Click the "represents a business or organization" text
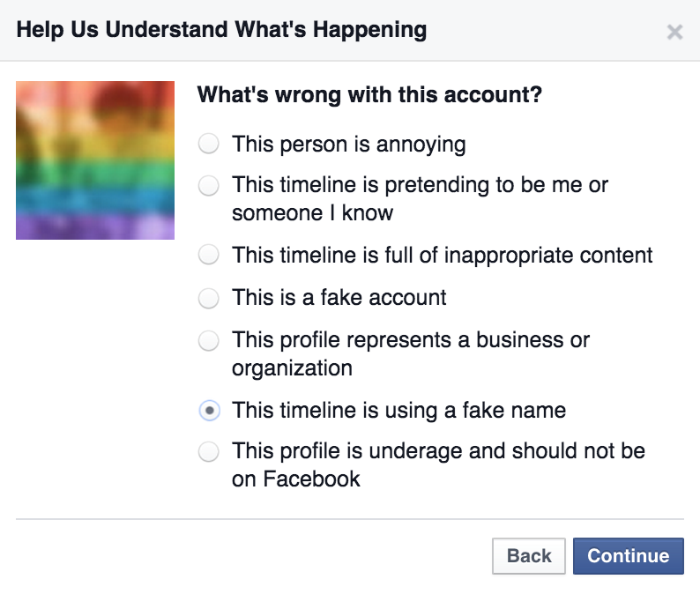The width and height of the screenshot is (700, 594). coord(410,353)
